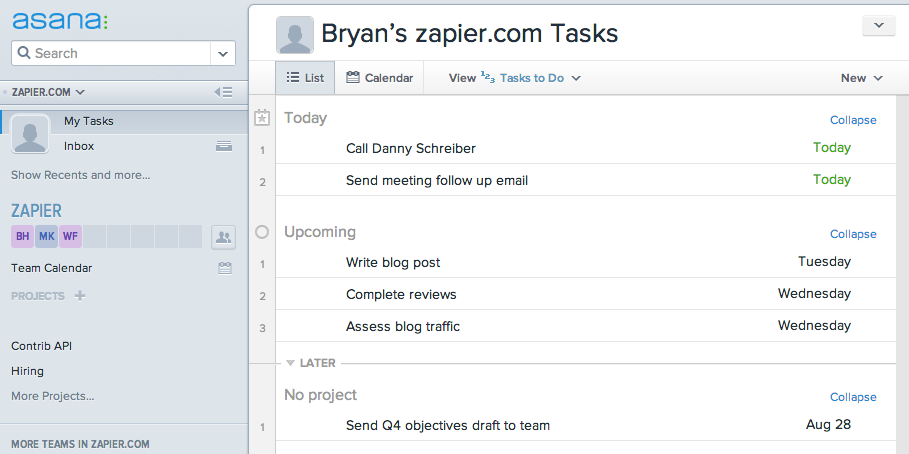Screen dimensions: 909x454
Task: Click in the Search input field
Action: [x=111, y=53]
